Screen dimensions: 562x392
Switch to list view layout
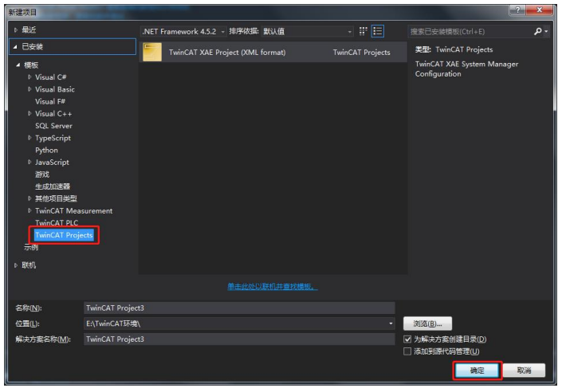point(377,31)
